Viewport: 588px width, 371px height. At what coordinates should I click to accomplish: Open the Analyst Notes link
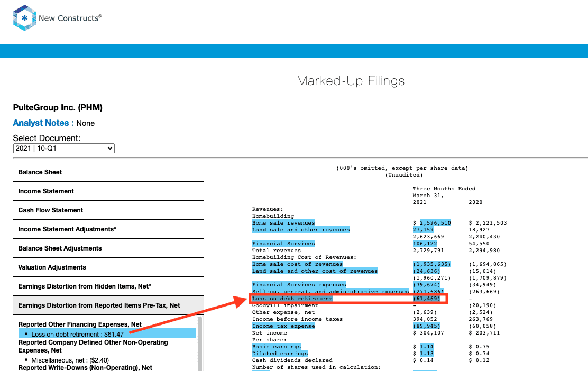point(41,123)
